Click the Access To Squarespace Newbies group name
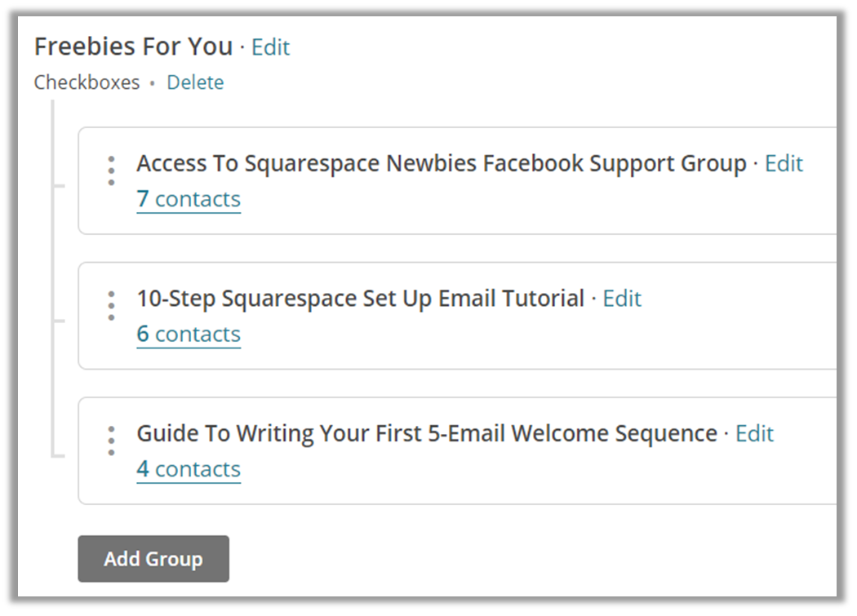 442,163
